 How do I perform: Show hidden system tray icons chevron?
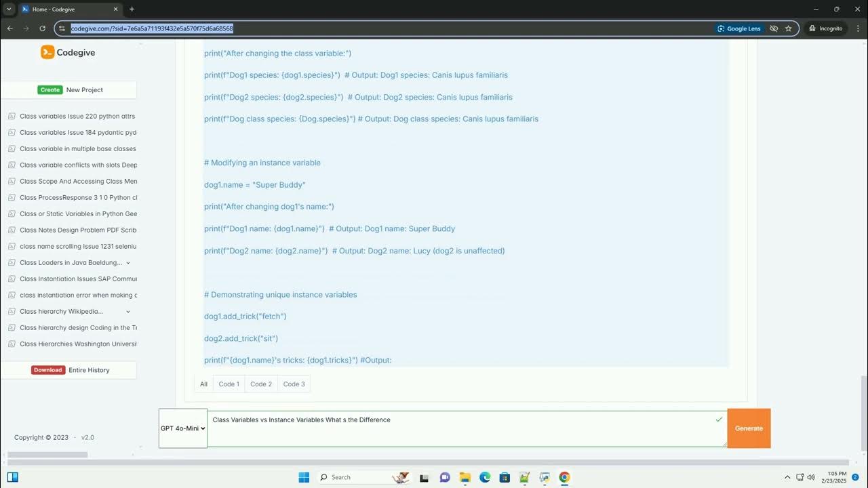(787, 477)
